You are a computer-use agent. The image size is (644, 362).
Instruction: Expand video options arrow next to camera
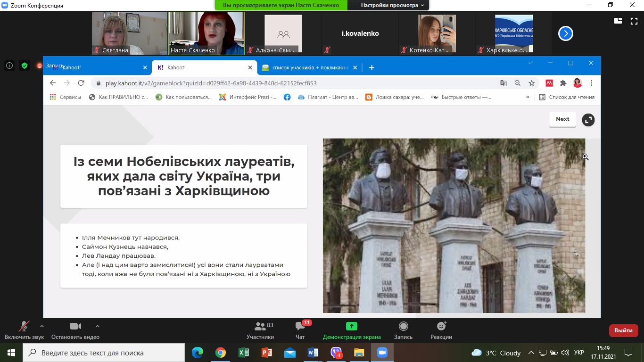click(x=98, y=326)
